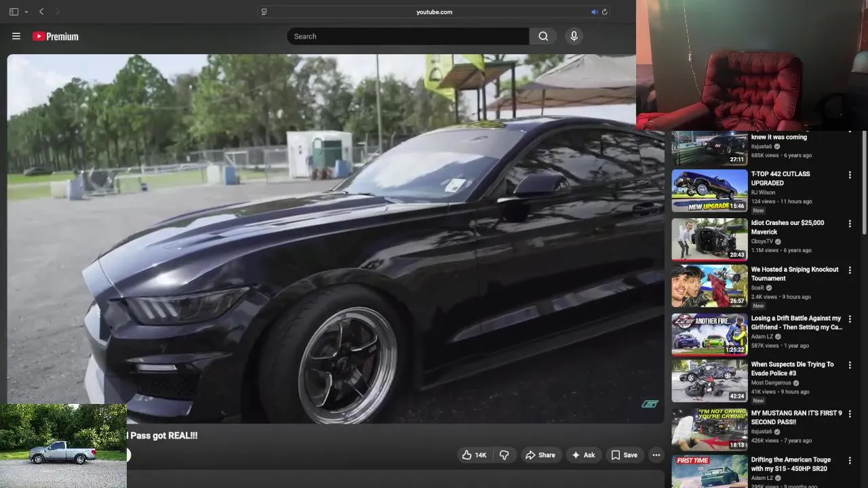
Task: Visit RJ Wilson channel name
Action: 763,192
